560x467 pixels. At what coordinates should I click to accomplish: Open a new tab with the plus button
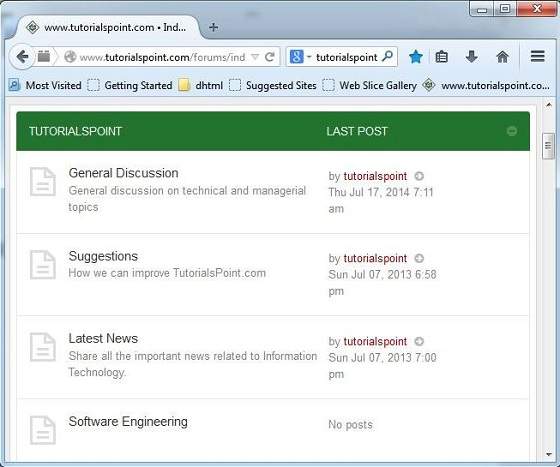point(213,27)
